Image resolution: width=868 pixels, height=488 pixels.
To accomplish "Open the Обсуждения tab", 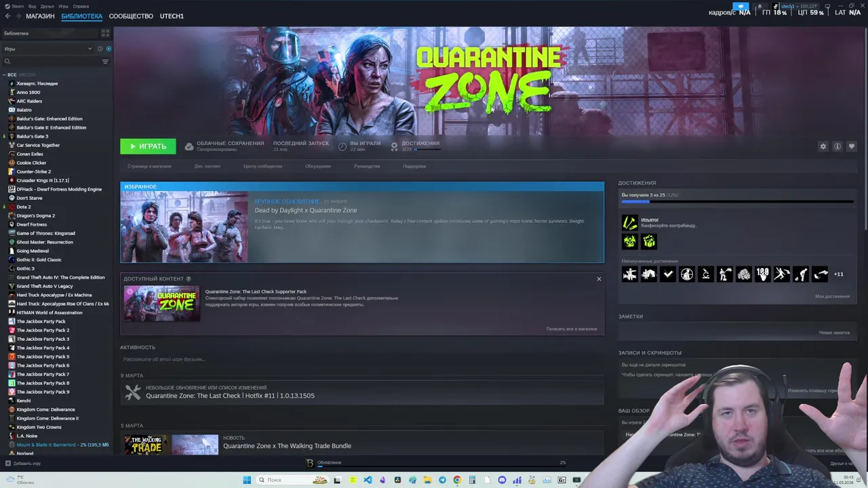I will pos(318,166).
